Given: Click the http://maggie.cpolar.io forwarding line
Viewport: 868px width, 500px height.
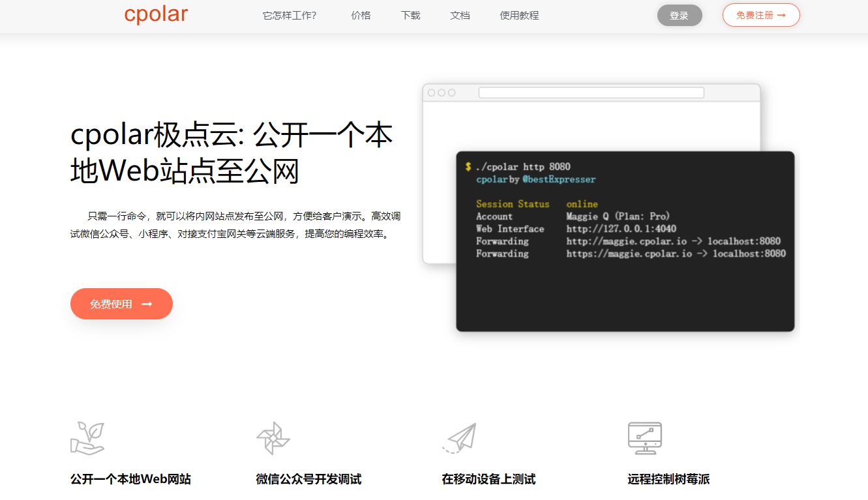Looking at the screenshot, I should pos(628,241).
